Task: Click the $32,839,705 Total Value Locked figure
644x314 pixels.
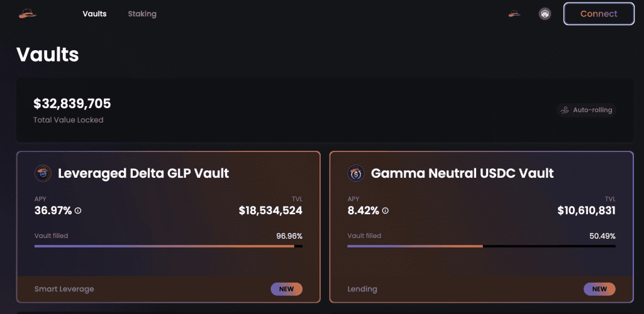Action: coord(72,104)
